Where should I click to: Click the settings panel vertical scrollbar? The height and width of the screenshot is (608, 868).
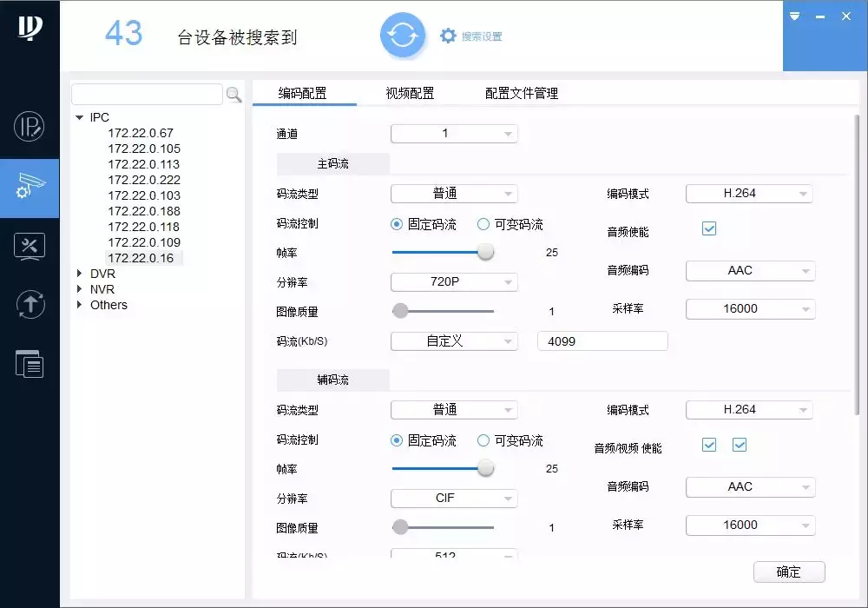pyautogui.click(x=857, y=265)
